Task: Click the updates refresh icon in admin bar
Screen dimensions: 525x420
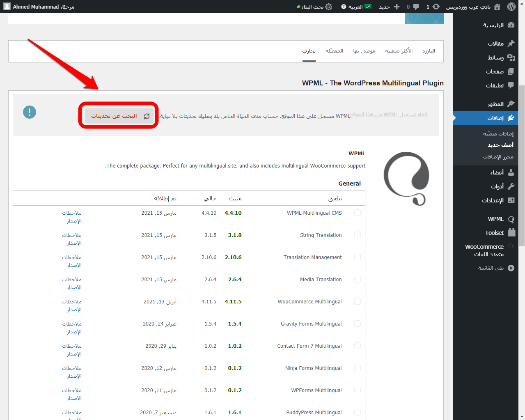Action: pyautogui.click(x=436, y=7)
